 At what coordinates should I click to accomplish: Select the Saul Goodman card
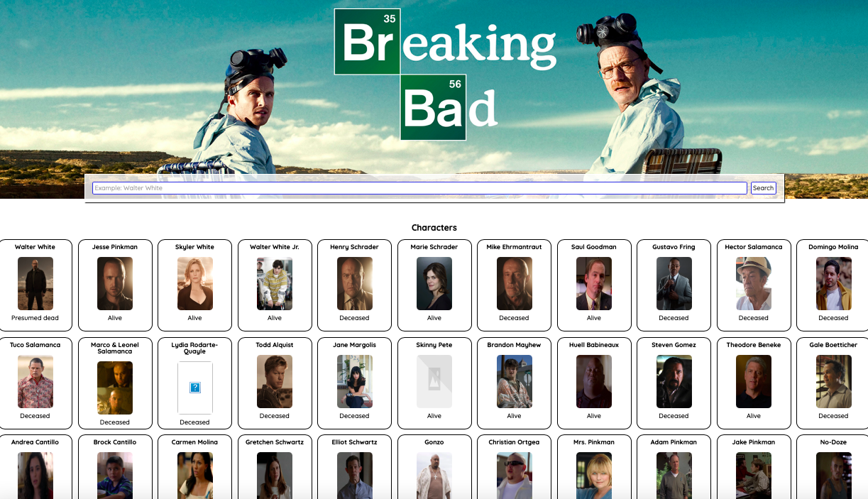click(x=594, y=285)
